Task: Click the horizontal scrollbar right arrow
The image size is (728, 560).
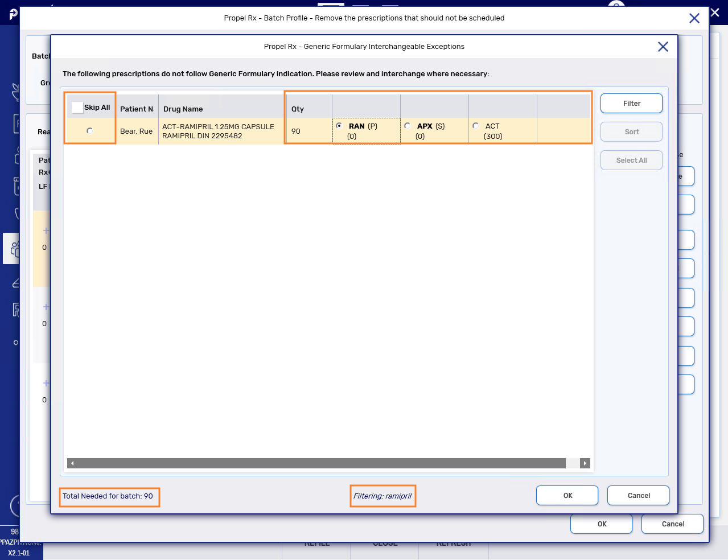Action: [585, 463]
